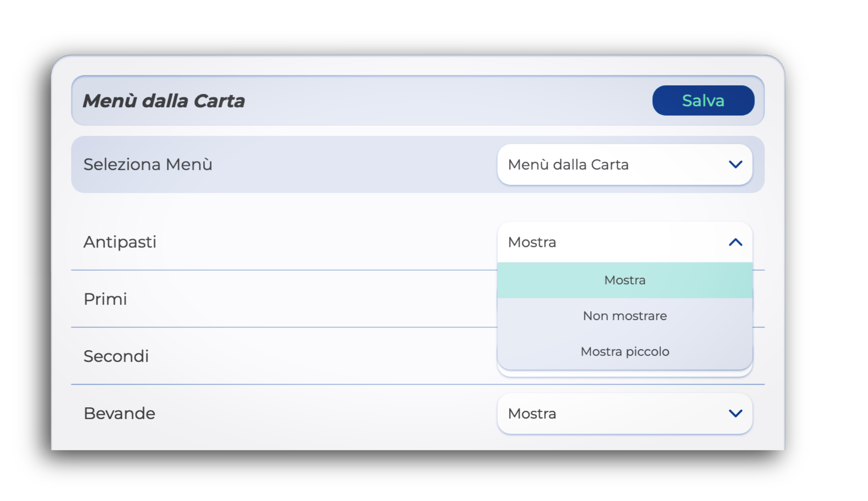This screenshot has width=868, height=501.
Task: Click the Primi row label
Action: 105,299
